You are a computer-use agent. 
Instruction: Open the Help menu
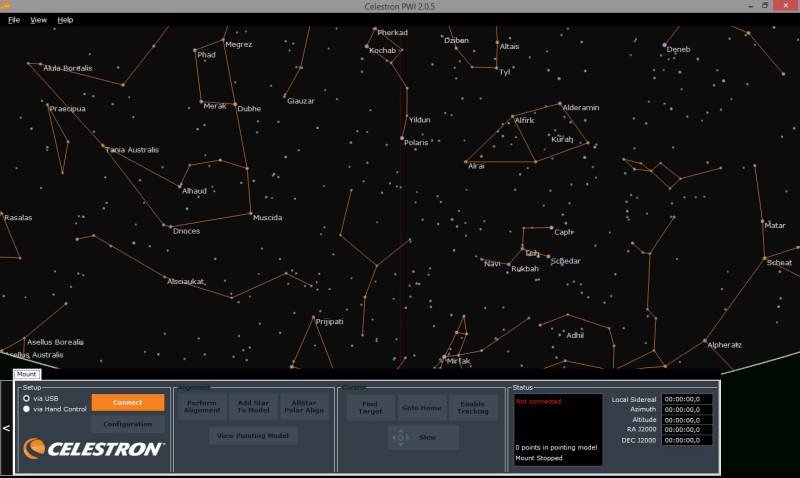(x=65, y=20)
